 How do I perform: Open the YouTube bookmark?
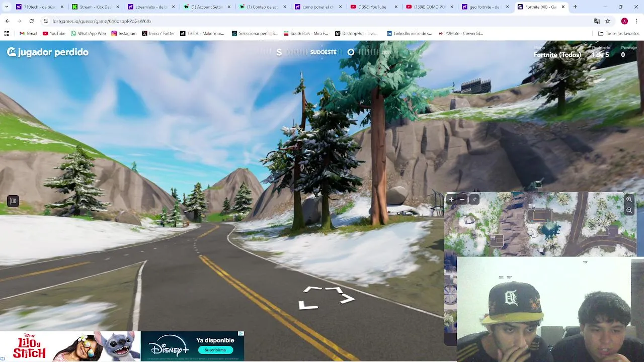[54, 33]
